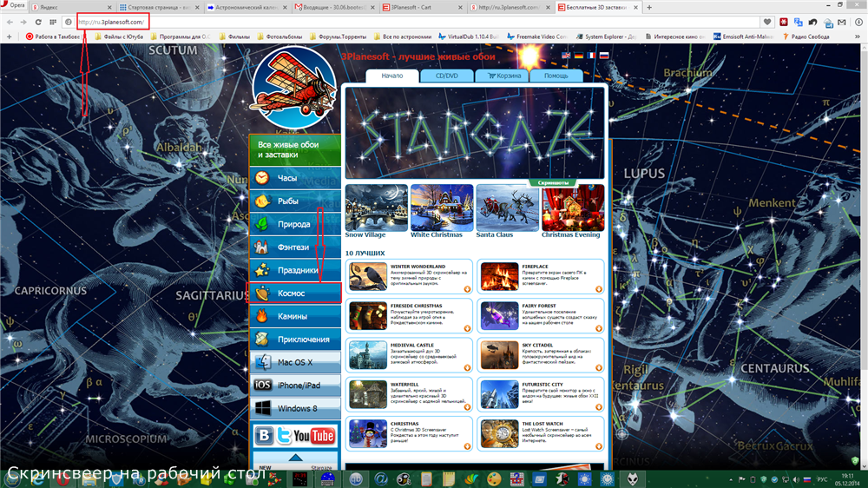Click the Камины flame category icon
Image resolution: width=868 pixels, height=488 pixels.
pyautogui.click(x=262, y=316)
